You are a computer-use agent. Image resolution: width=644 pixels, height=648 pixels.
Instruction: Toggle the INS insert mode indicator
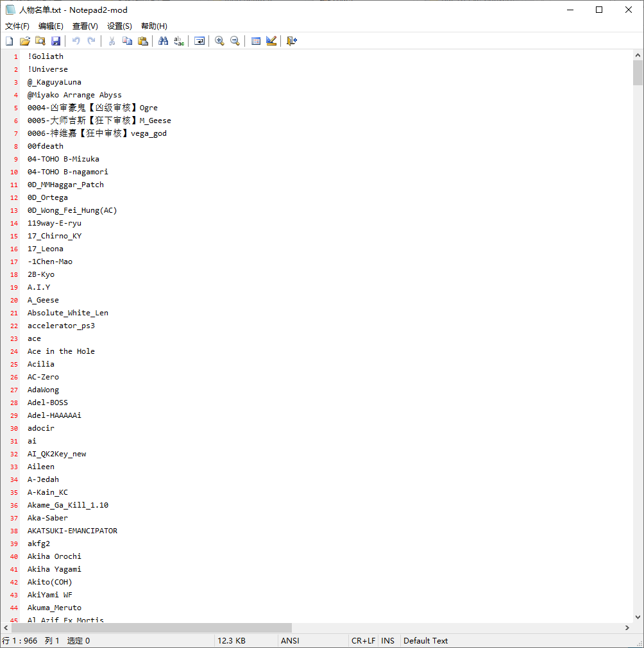(387, 640)
